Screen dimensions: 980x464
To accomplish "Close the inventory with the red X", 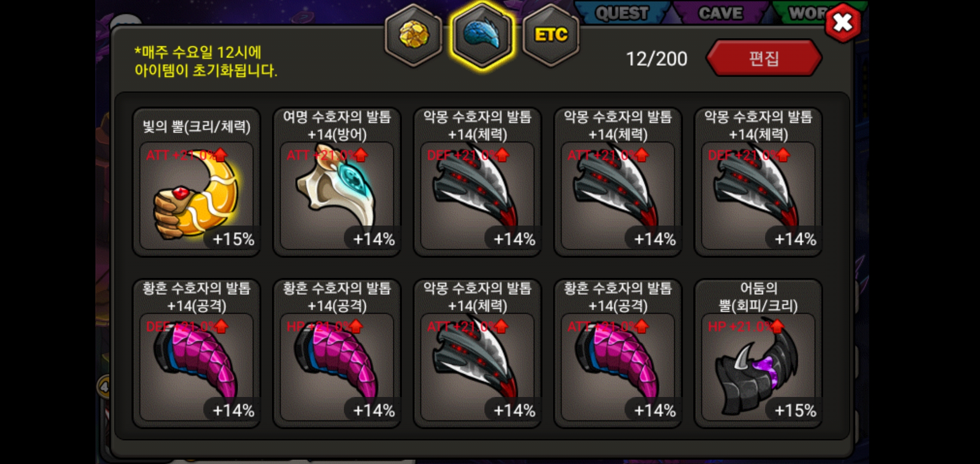I will tap(843, 23).
